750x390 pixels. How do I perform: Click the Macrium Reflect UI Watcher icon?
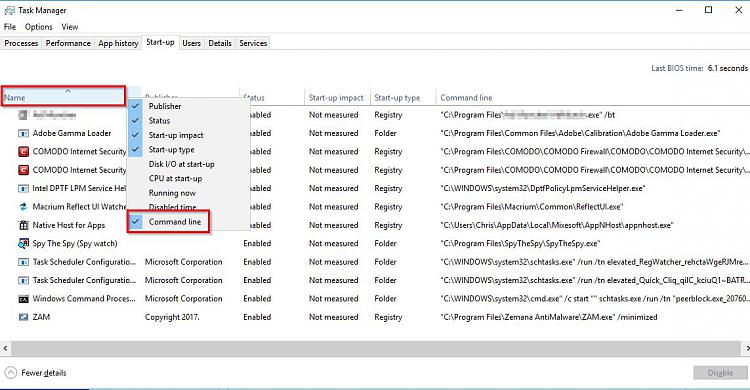pos(23,207)
